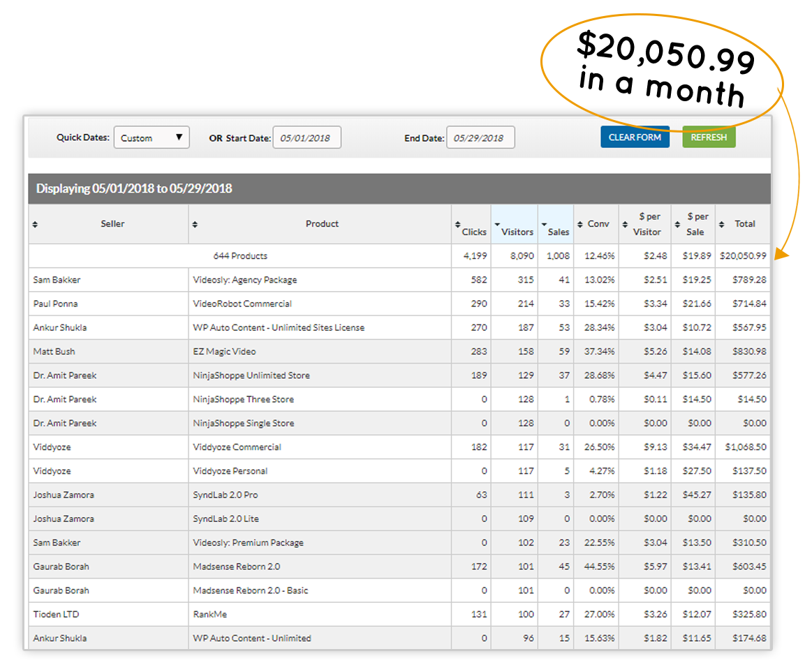Click the Displaying 05/01/2018 to 05/29/2018 banner
Viewport: 805px width, 672px height.
399,189
